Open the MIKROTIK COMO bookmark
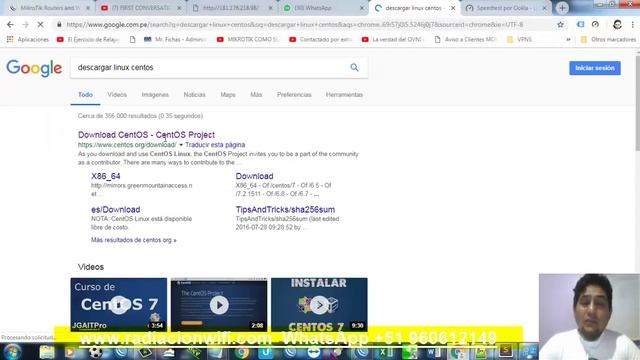This screenshot has width=640, height=360. 249,40
